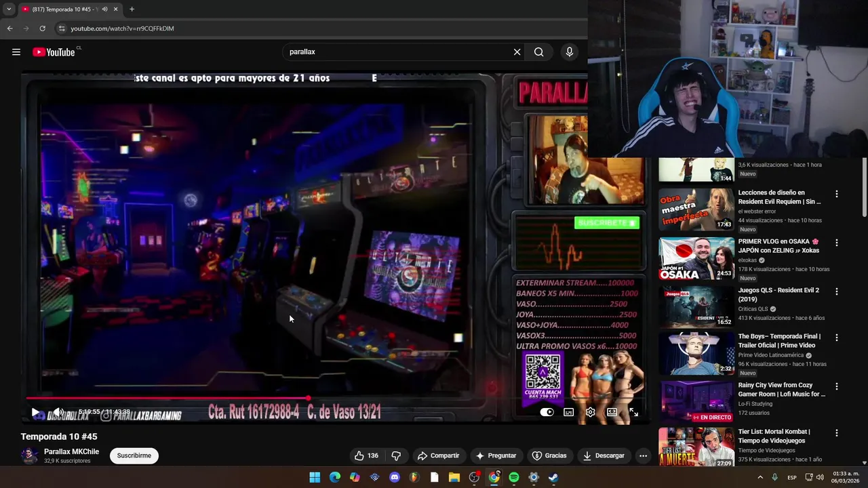The image size is (868, 488).
Task: Open options for 'Rainy City View' stream
Action: click(836, 386)
